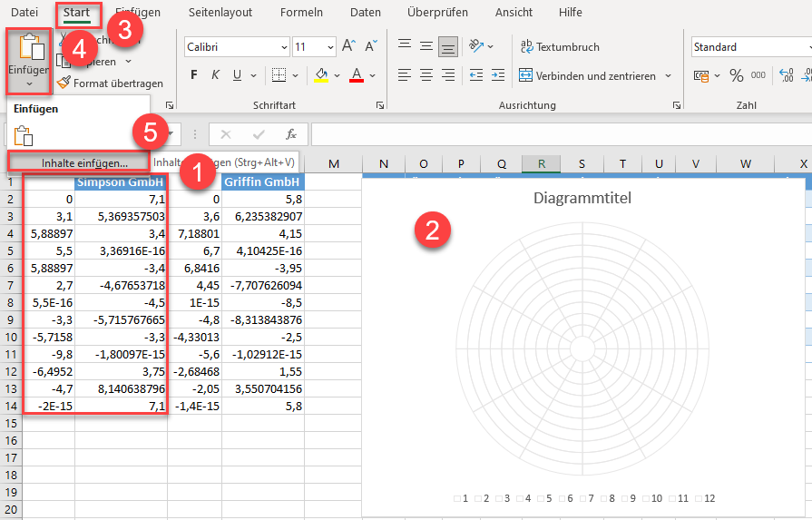This screenshot has height=520, width=812.
Task: Click the formula bar cancel X icon
Action: pyautogui.click(x=226, y=134)
